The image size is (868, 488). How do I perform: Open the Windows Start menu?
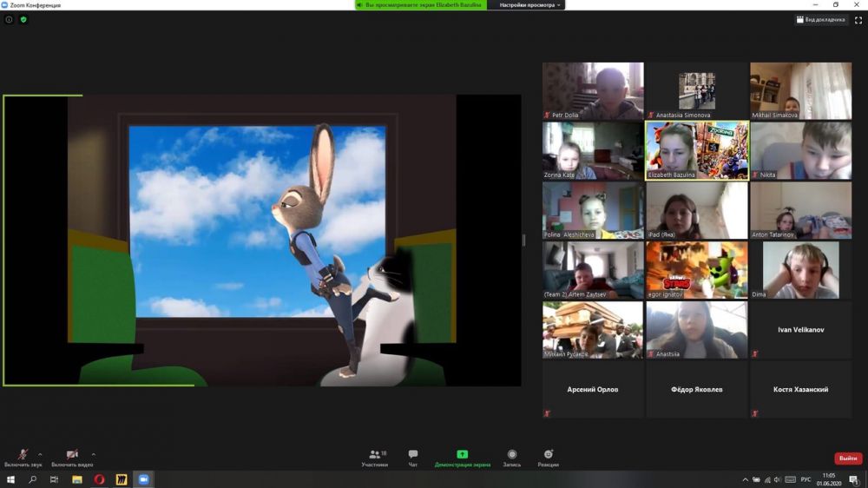point(10,479)
